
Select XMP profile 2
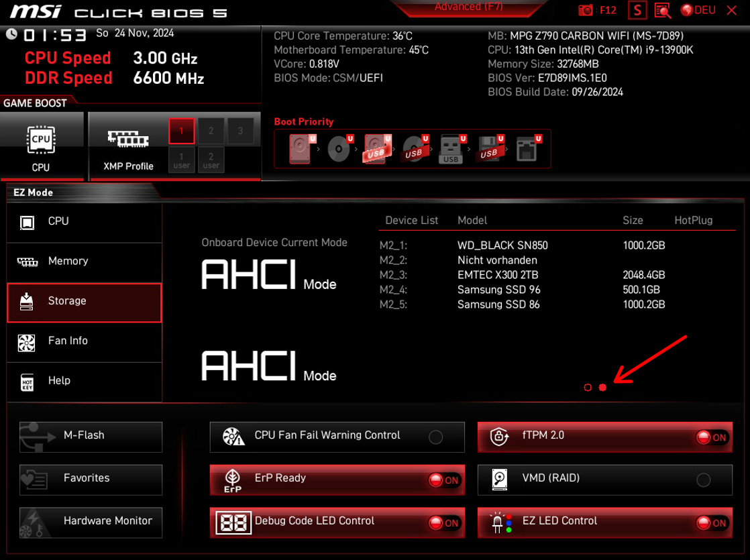[x=211, y=131]
